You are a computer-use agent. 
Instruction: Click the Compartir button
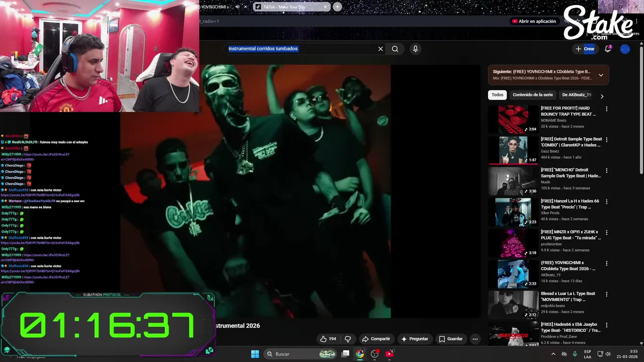click(376, 339)
